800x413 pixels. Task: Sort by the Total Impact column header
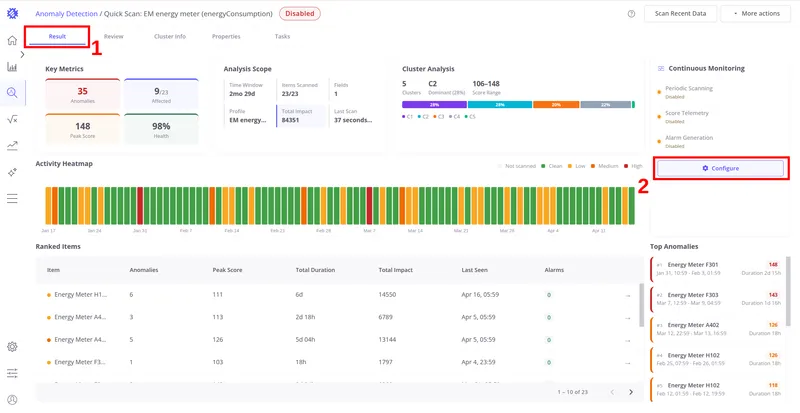click(395, 270)
